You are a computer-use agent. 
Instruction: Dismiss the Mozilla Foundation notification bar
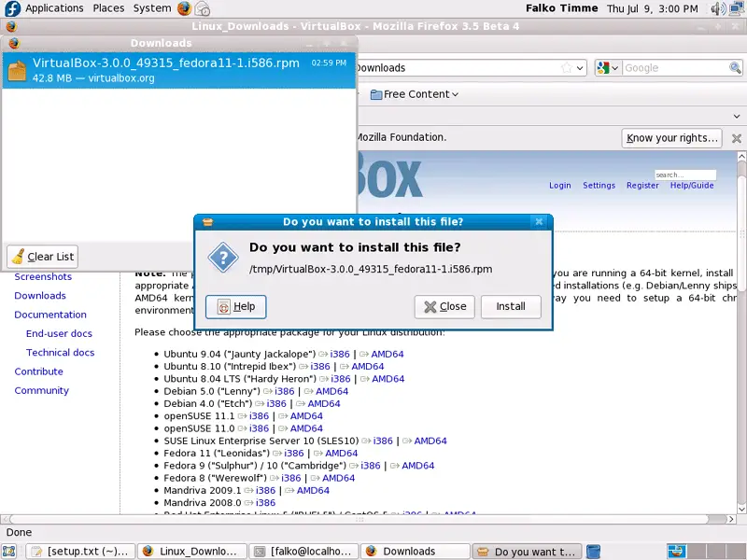coord(737,138)
